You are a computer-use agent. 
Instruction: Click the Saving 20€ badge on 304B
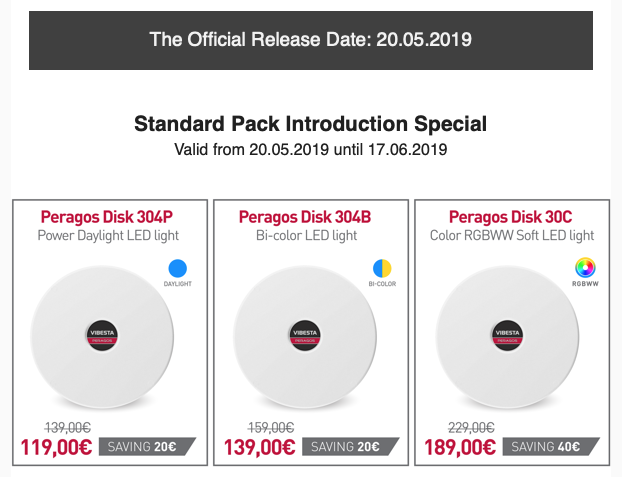[346, 447]
